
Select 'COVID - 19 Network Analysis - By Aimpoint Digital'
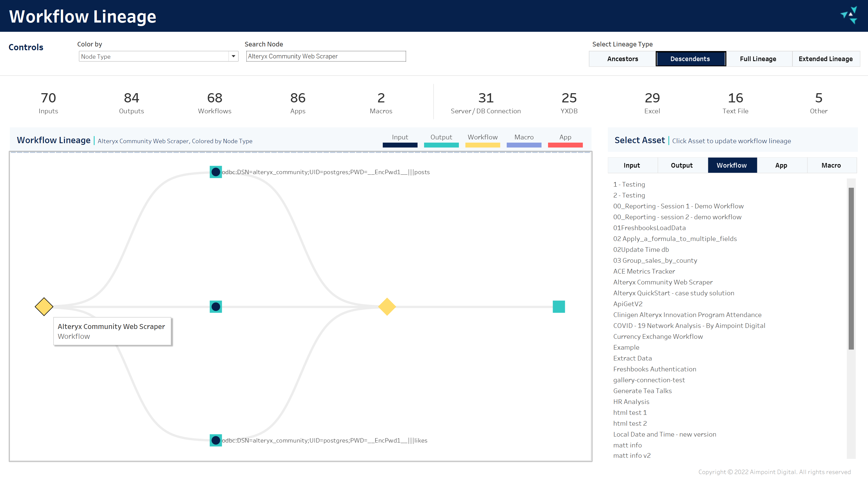coord(689,325)
